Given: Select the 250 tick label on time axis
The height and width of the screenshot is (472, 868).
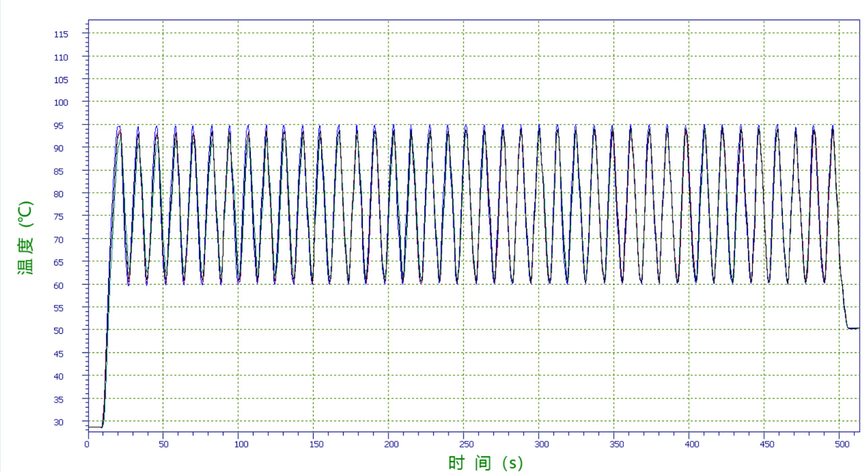Looking at the screenshot, I should pos(463,444).
